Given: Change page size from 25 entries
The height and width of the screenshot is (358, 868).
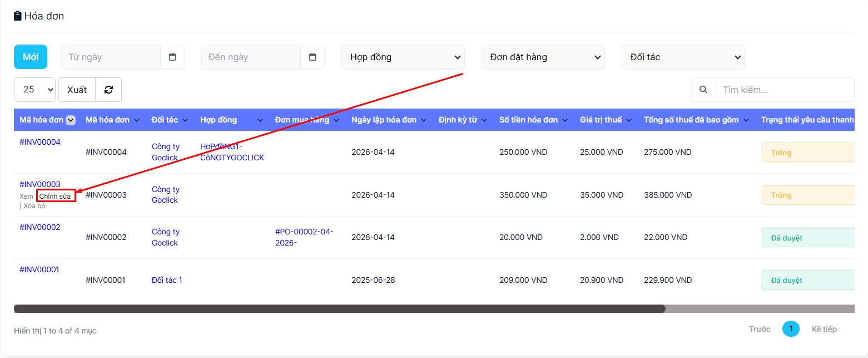Looking at the screenshot, I should 34,90.
